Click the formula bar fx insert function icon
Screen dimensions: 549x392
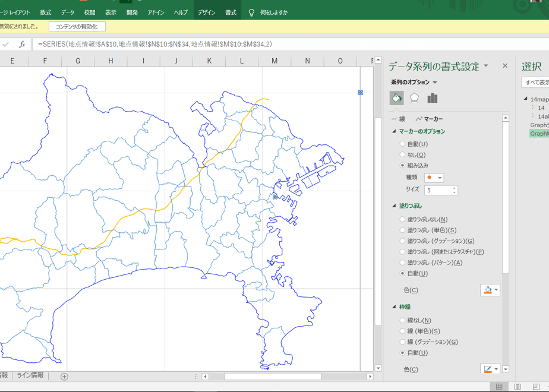tap(22, 44)
